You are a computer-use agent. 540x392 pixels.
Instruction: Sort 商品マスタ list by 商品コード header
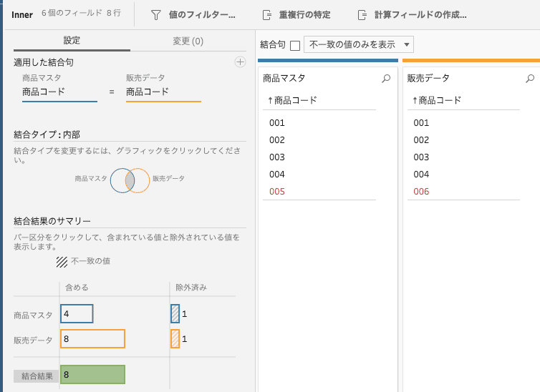pyautogui.click(x=292, y=100)
